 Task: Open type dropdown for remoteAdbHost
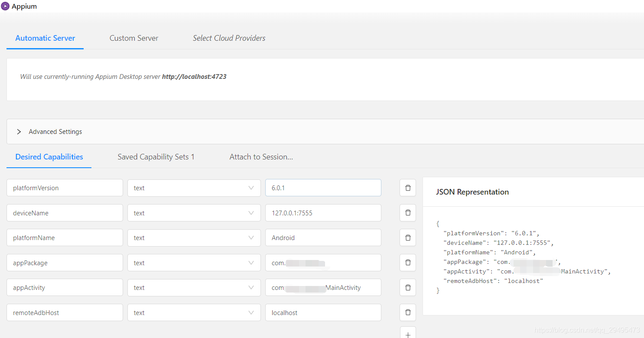[x=194, y=312]
